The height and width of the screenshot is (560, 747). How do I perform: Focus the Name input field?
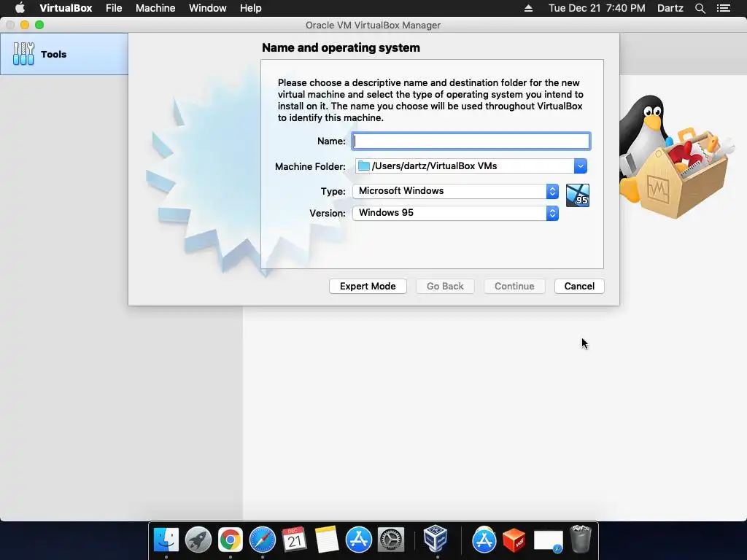coord(471,141)
